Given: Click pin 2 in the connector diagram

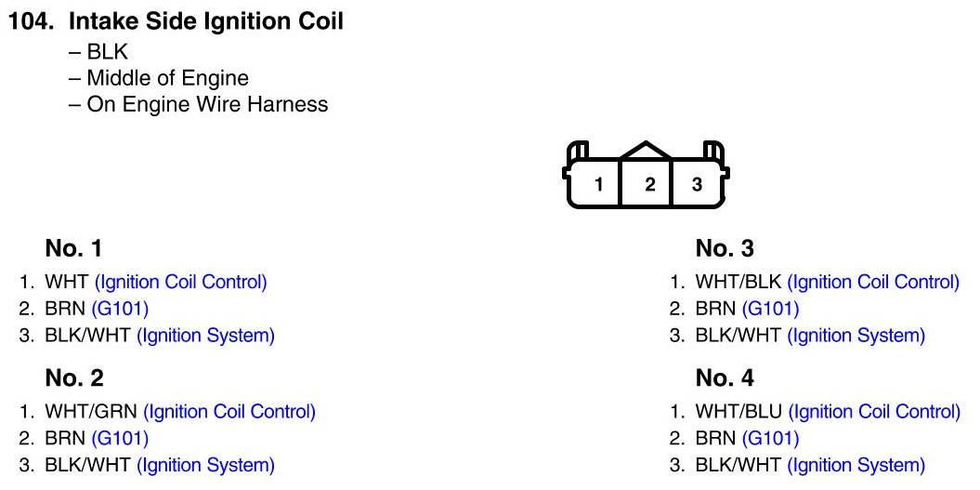Looking at the screenshot, I should pyautogui.click(x=649, y=184).
